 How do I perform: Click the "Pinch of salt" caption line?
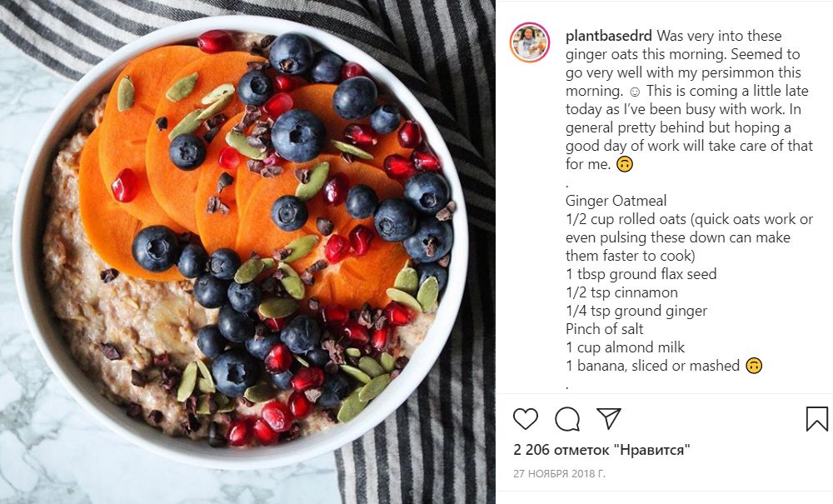pos(605,329)
